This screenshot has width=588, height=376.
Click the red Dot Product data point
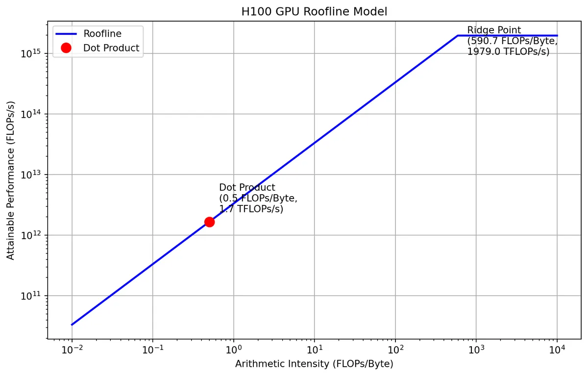click(209, 222)
